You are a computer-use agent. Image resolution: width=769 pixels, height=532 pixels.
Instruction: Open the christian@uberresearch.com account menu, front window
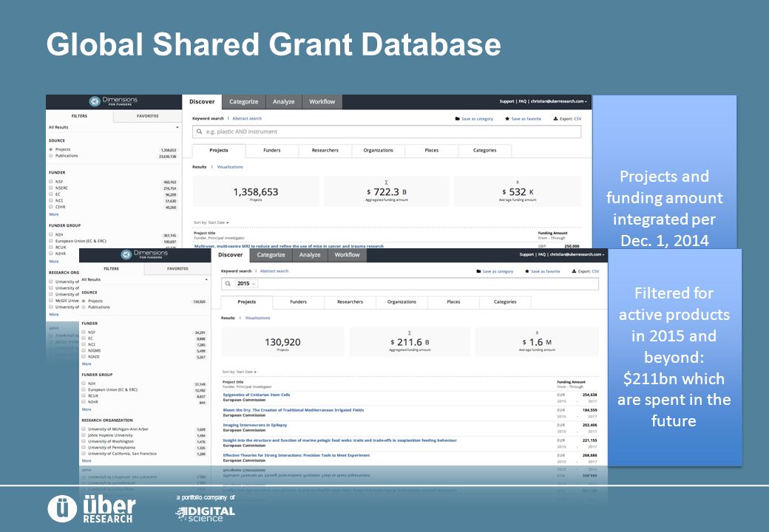577,254
